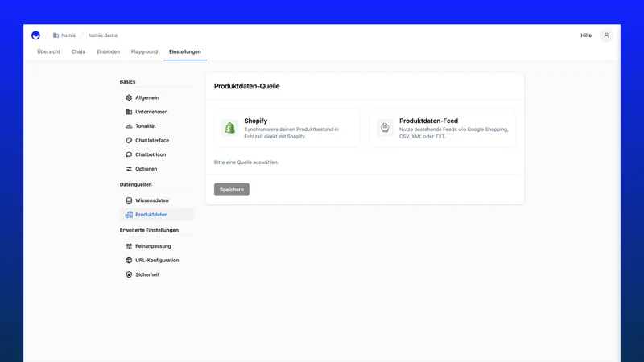
Task: Open Sicherheit label in sidebar
Action: pyautogui.click(x=147, y=274)
